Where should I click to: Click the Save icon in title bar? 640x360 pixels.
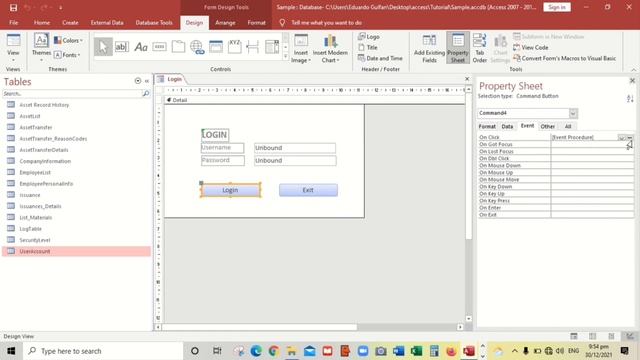point(13,7)
